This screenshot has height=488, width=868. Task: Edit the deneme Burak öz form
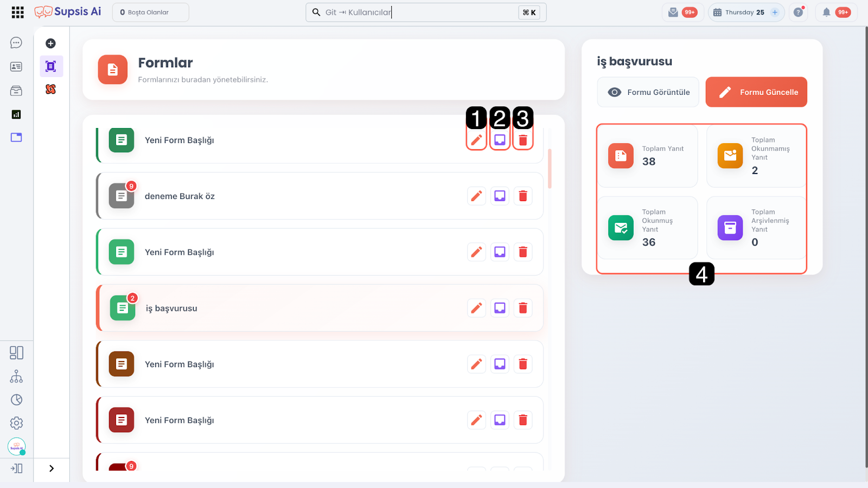tap(476, 196)
